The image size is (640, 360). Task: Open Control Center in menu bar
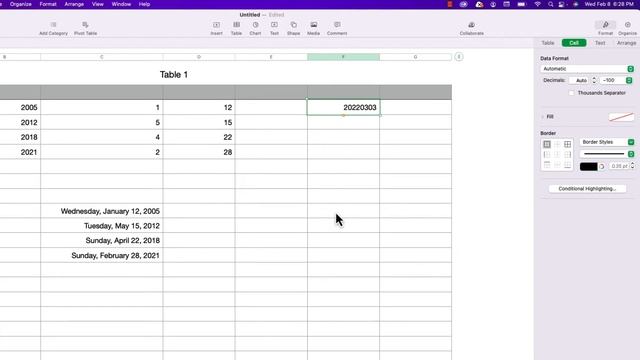click(562, 4)
